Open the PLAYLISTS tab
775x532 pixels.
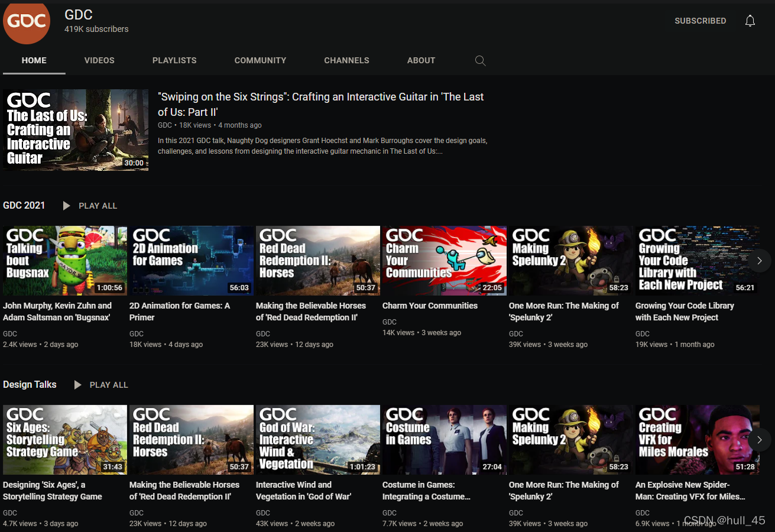coord(174,60)
